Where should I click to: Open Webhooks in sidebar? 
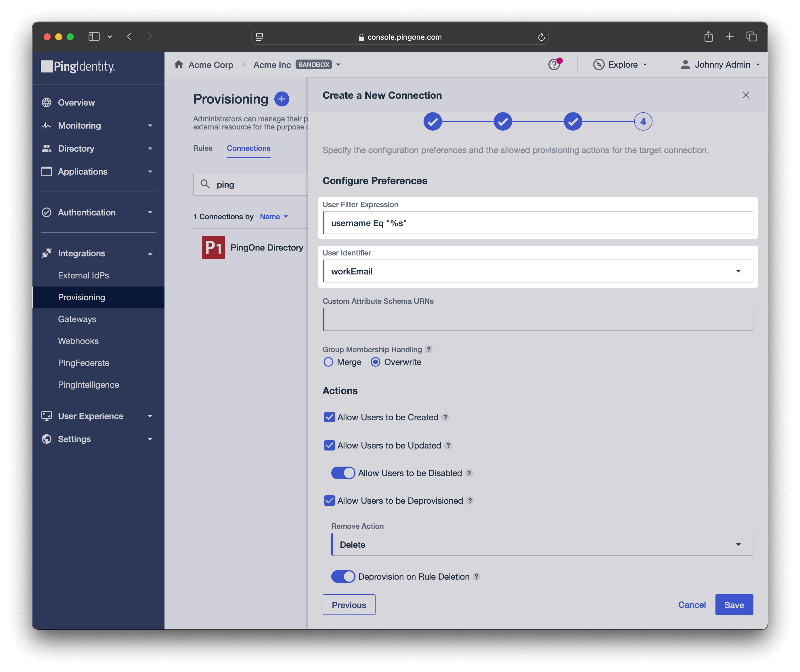tap(78, 341)
